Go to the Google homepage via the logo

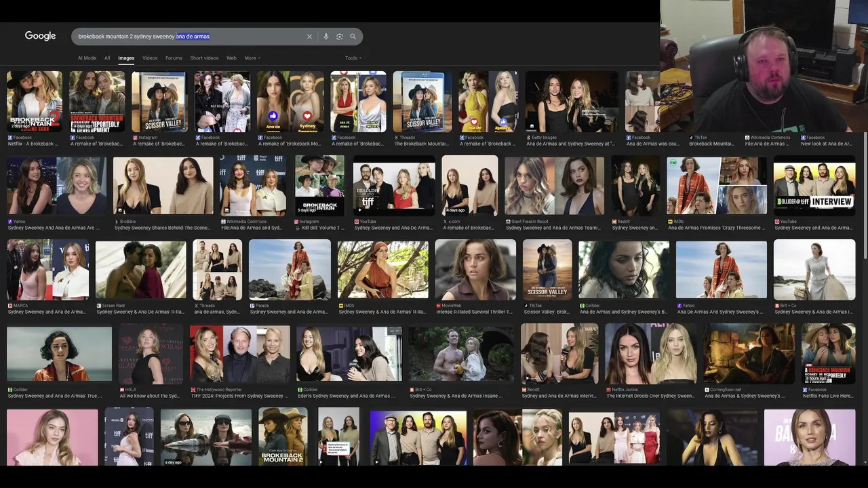coord(40,36)
